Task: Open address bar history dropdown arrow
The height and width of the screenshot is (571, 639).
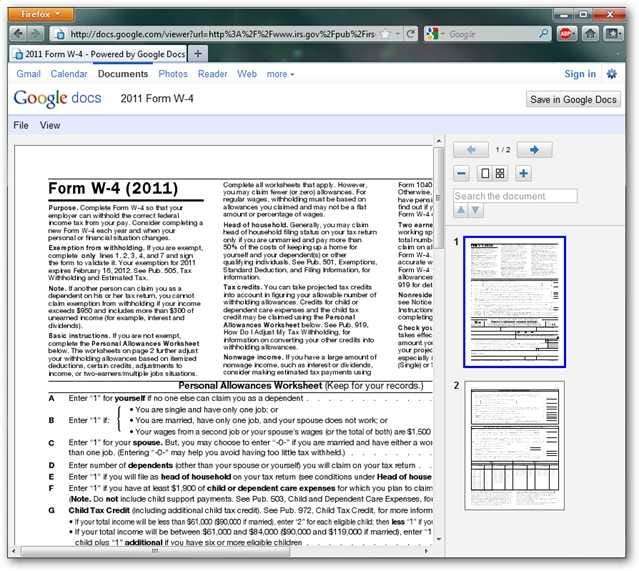Action: point(398,34)
